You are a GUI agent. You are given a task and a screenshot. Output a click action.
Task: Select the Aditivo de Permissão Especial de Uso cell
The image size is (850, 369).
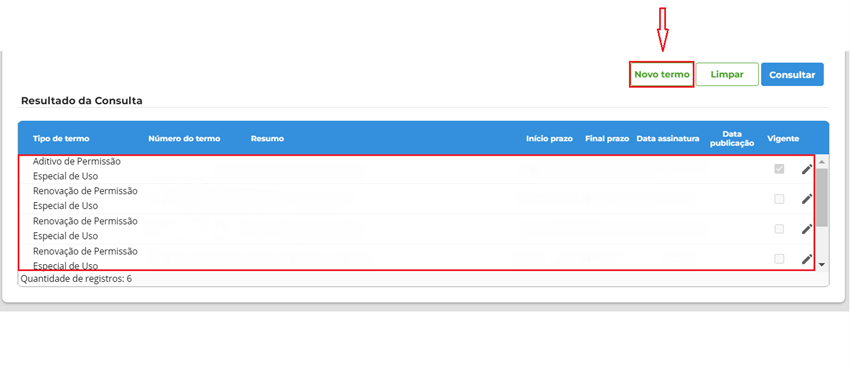click(76, 169)
